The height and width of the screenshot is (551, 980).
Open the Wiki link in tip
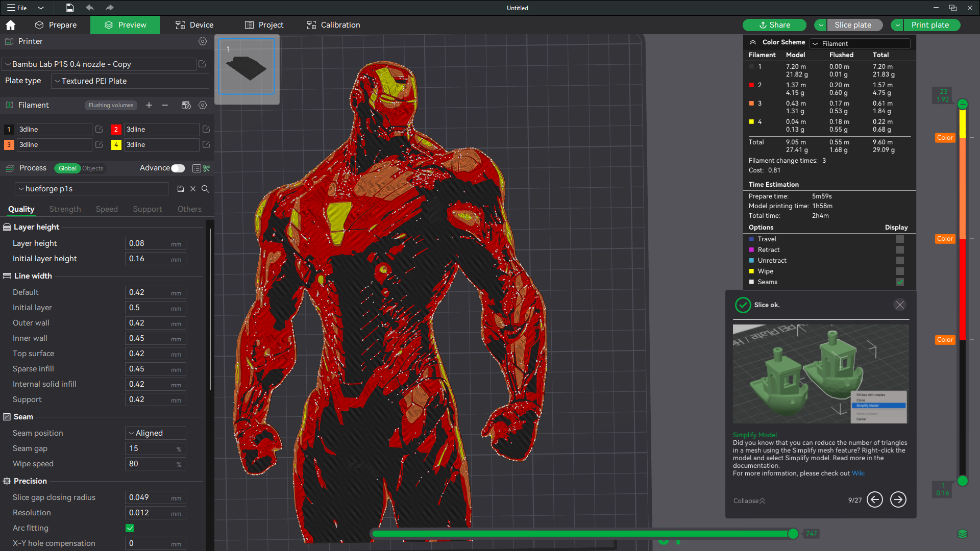pyautogui.click(x=858, y=473)
